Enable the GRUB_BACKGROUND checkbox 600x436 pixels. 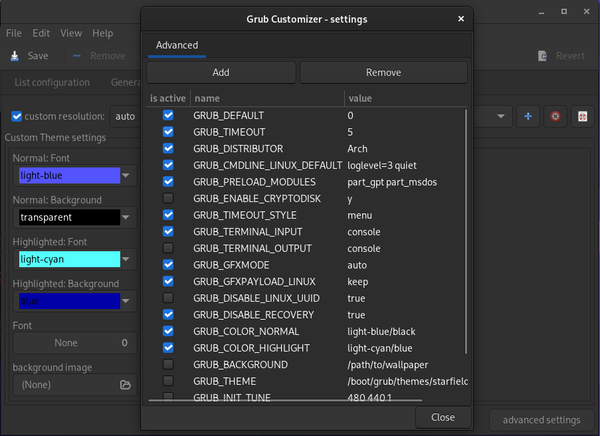(168, 364)
